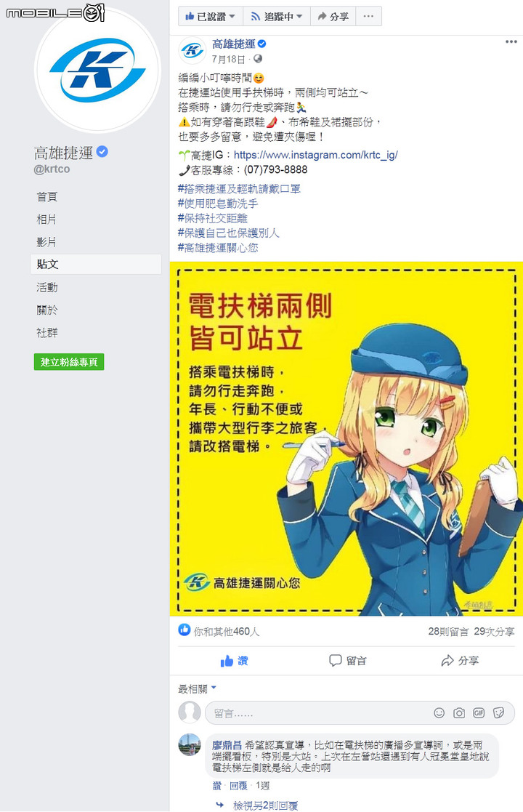The image size is (523, 812).
Task: Click the emoji icon in comment box
Action: pos(439,713)
